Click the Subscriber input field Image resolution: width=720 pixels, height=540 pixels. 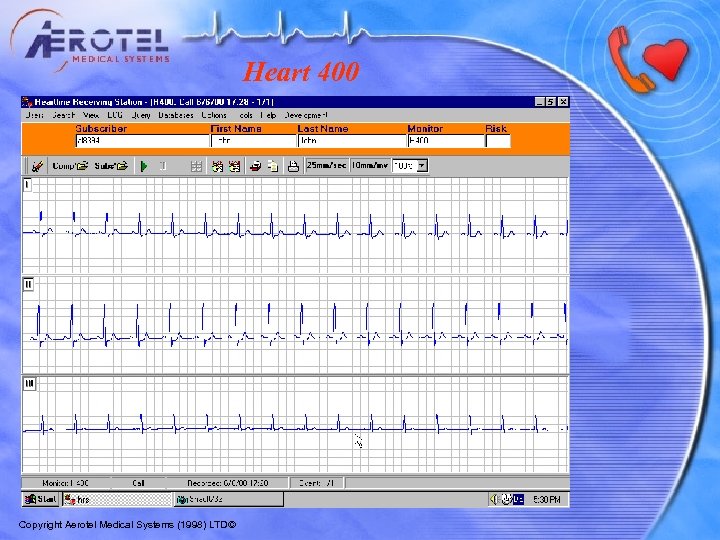pos(142,141)
